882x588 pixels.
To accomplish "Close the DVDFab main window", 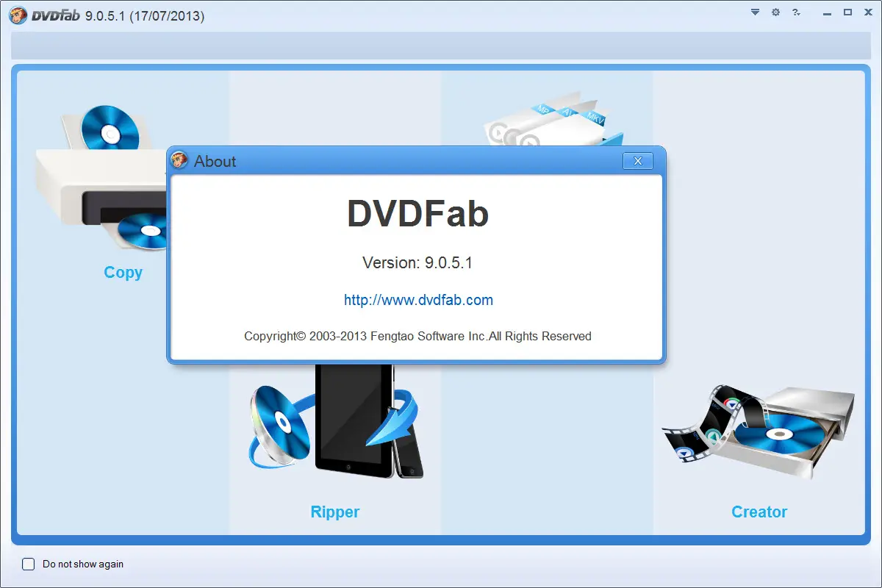I will (868, 12).
